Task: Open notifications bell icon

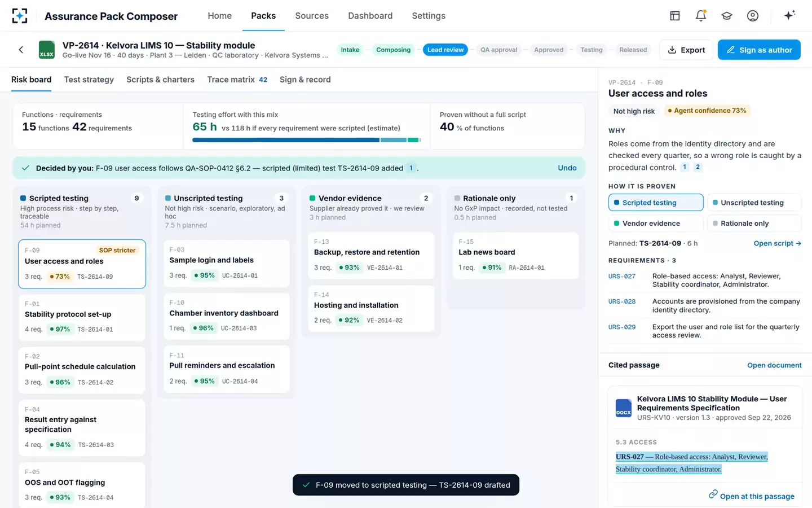Action: click(x=701, y=16)
